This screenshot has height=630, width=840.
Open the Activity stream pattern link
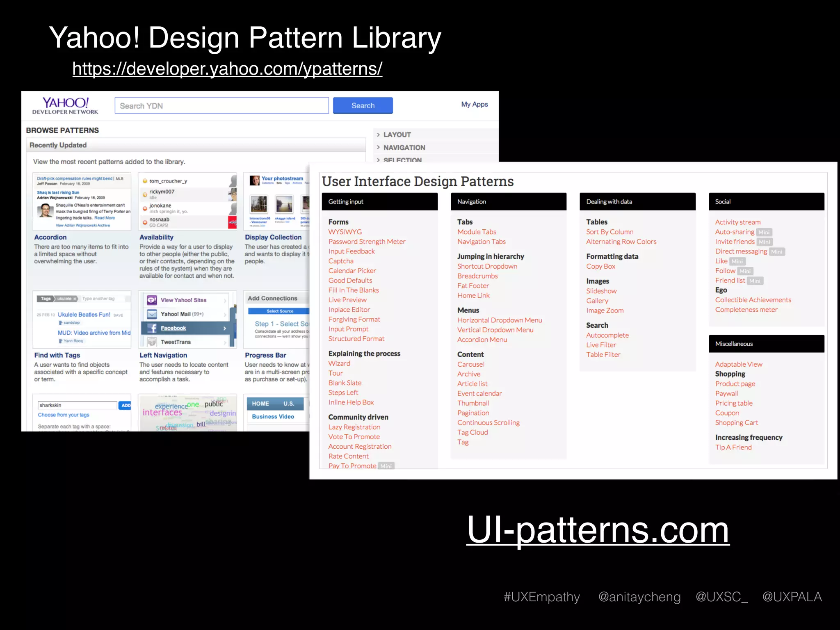point(738,222)
